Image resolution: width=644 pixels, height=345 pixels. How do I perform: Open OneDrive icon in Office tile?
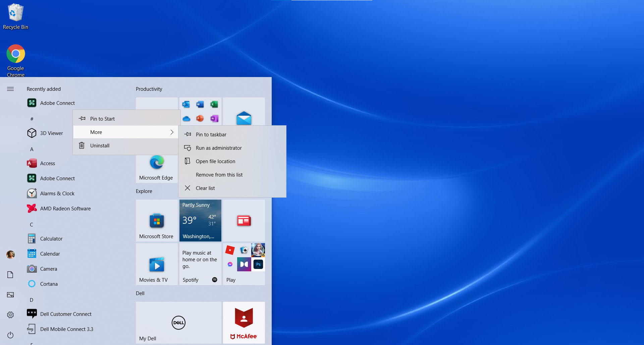pos(186,119)
